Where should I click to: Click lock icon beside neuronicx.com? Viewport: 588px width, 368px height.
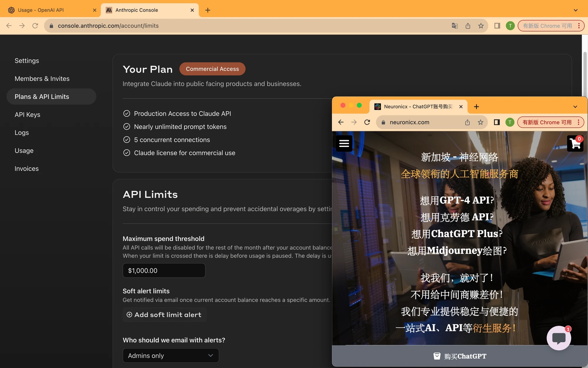[x=383, y=122]
